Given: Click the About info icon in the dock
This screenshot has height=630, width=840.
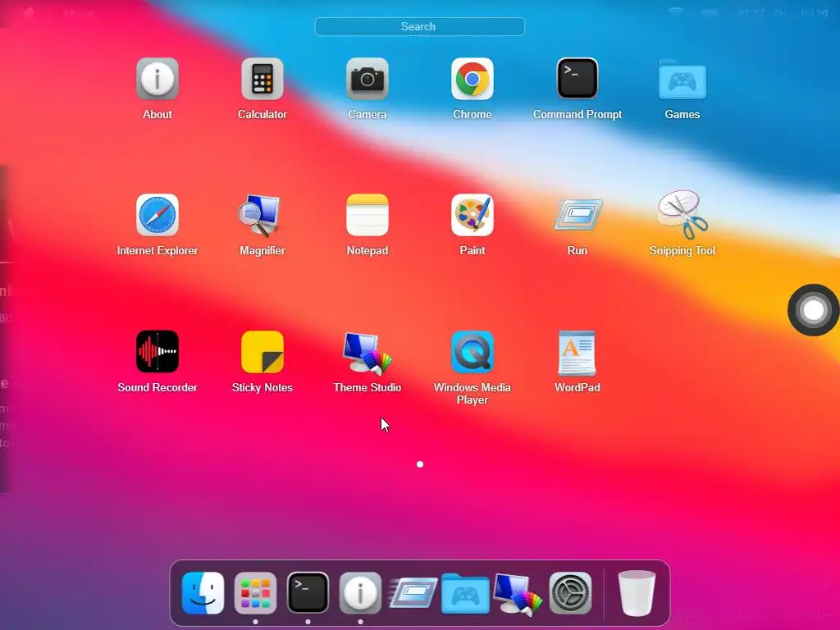Looking at the screenshot, I should (x=360, y=593).
